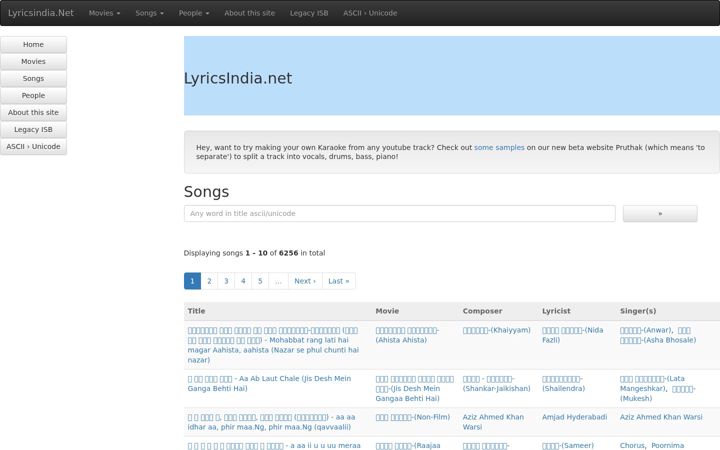This screenshot has height=450, width=720.
Task: Open lyricist link Shailendra
Action: (563, 383)
